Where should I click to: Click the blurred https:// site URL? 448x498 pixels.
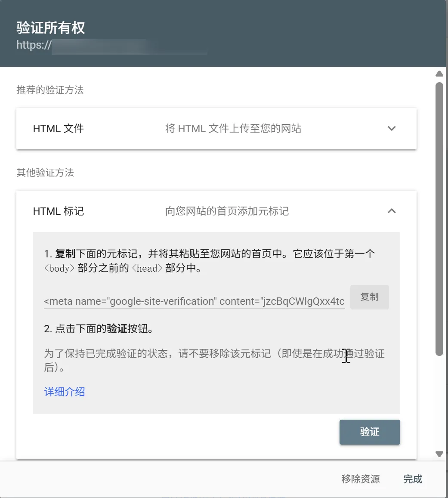coord(111,46)
